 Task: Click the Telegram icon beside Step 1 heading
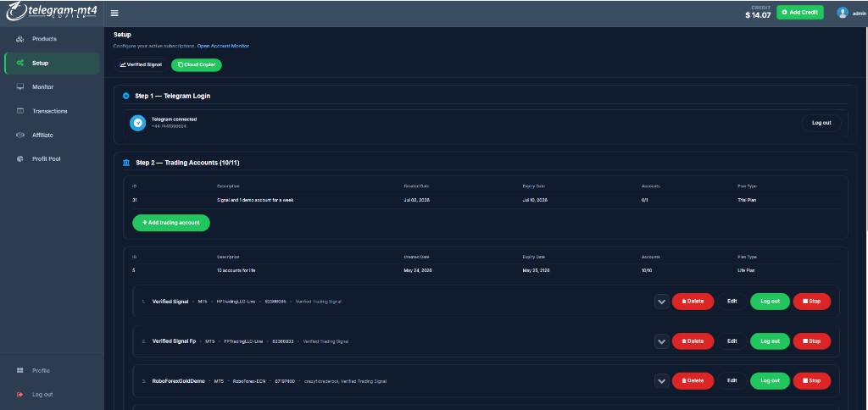pos(126,96)
